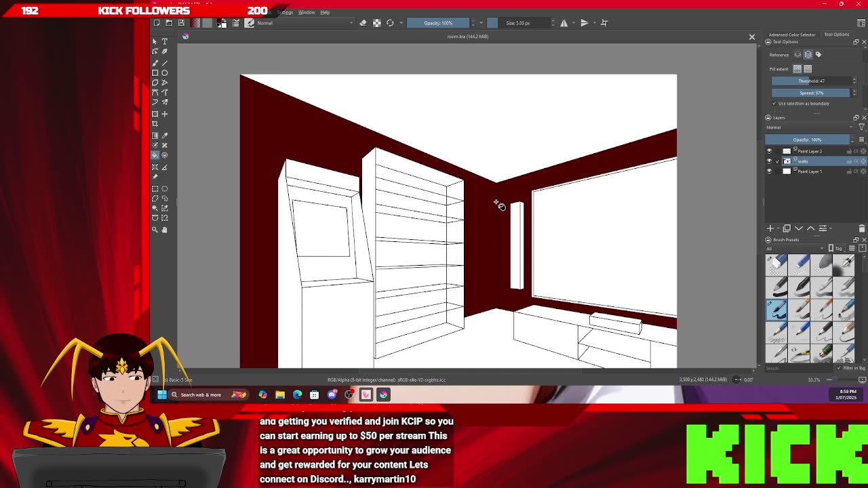Viewport: 868px width, 488px height.
Task: Create a new document from the toolbar
Action: (x=157, y=23)
